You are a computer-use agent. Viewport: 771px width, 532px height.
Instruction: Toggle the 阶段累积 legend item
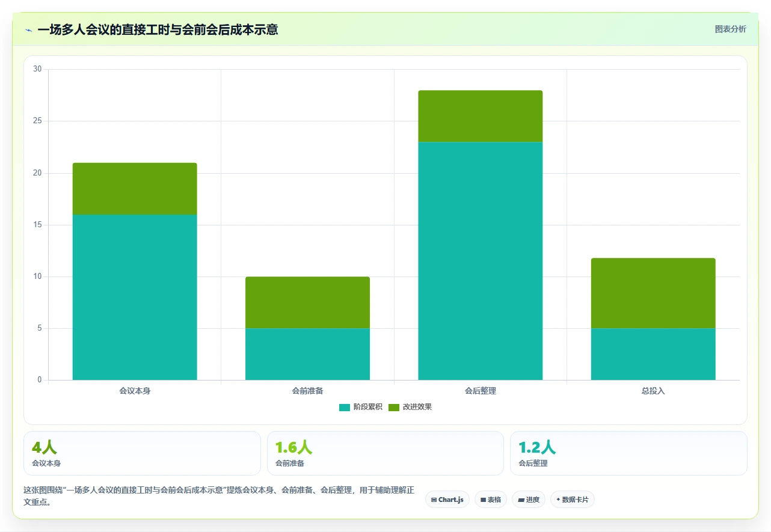pos(361,407)
